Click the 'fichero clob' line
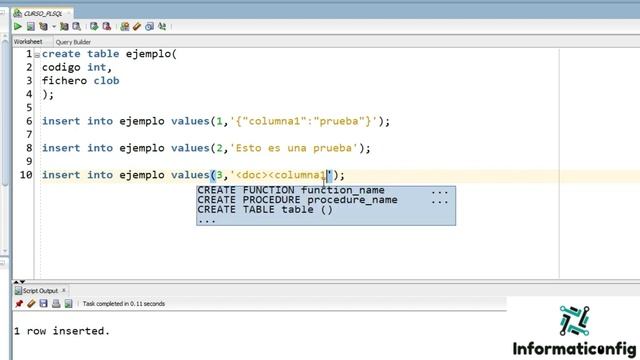This screenshot has width=640, height=360. pos(80,81)
